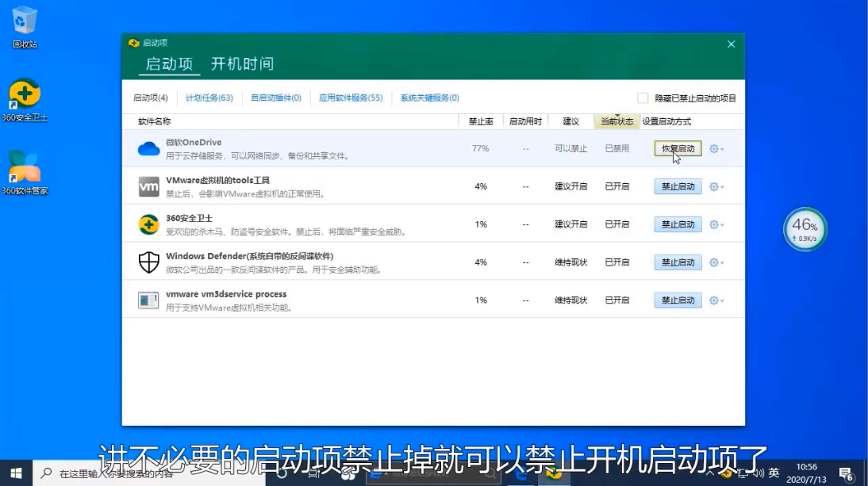Click the 46% floating acceleration ball

[805, 229]
